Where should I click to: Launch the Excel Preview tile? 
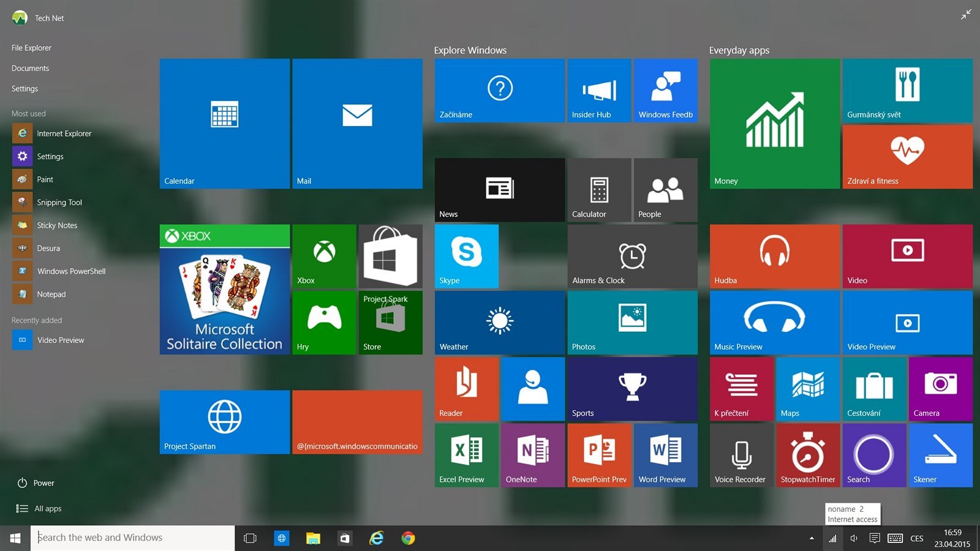click(466, 455)
